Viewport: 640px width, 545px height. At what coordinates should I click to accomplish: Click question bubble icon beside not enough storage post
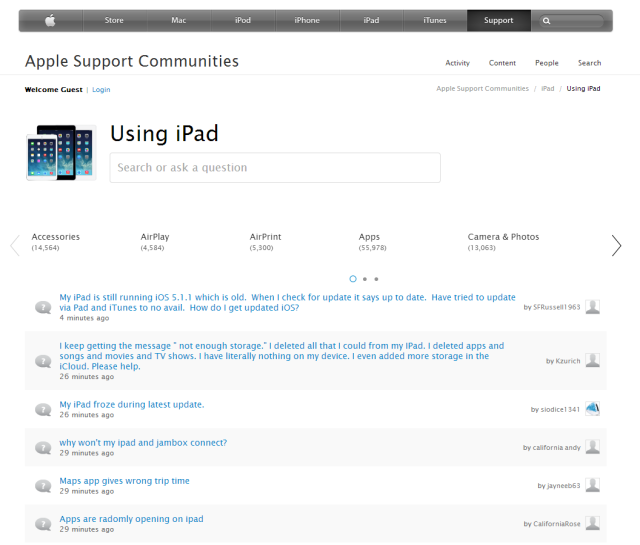point(43,361)
